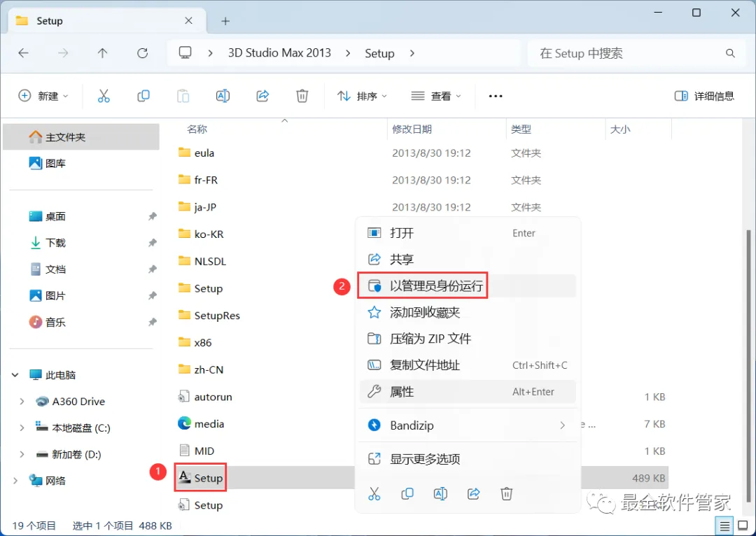Select 主文件夹 in the sidebar
Viewport: 756px width, 536px height.
pos(81,137)
